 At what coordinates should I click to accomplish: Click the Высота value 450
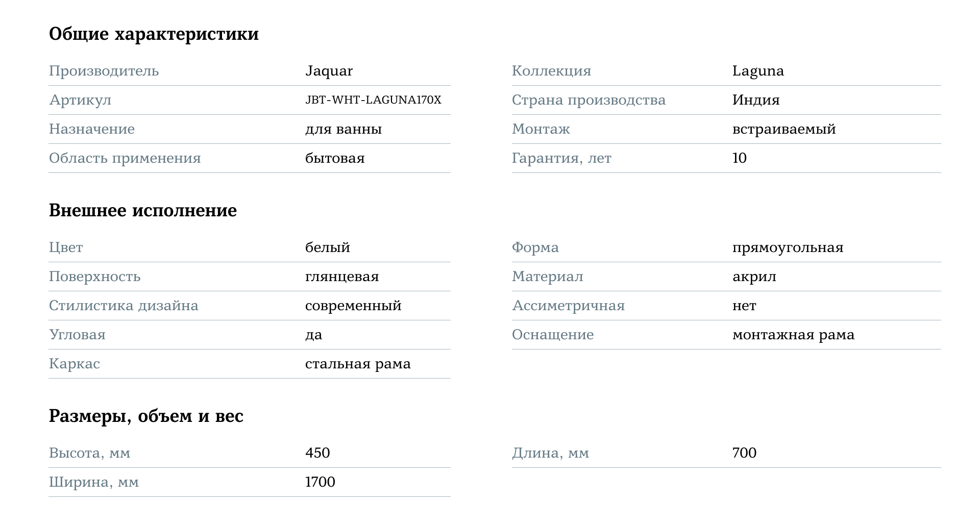tap(317, 453)
